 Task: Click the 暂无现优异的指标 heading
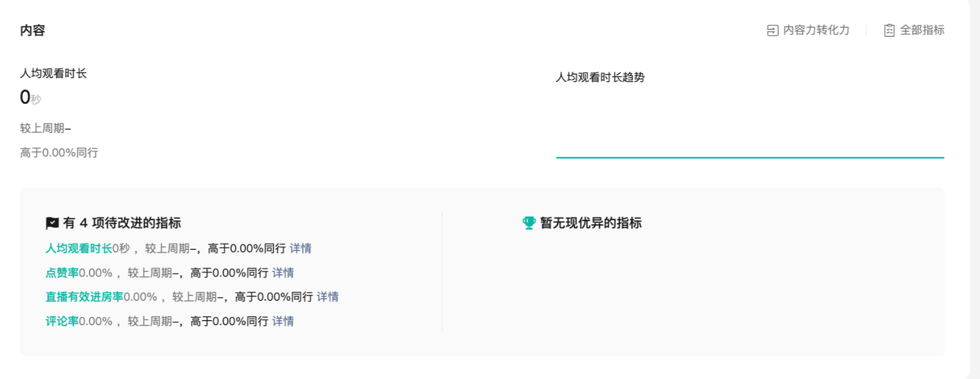click(x=591, y=223)
